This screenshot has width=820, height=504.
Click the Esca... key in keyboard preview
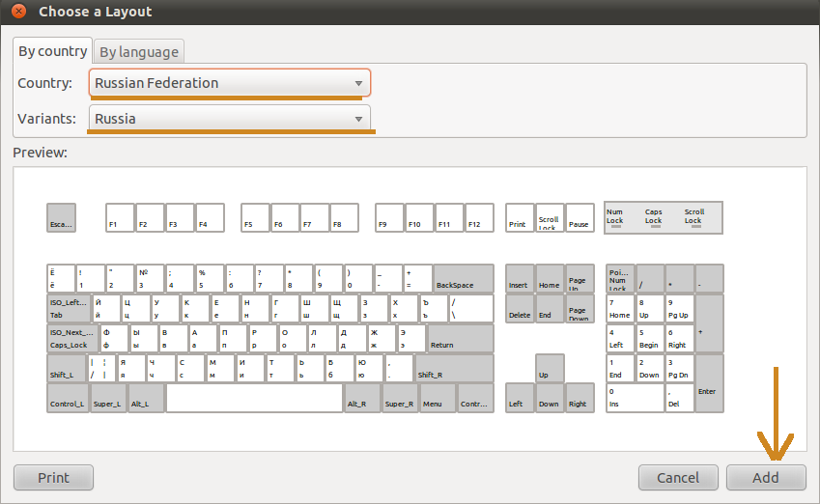click(x=61, y=217)
